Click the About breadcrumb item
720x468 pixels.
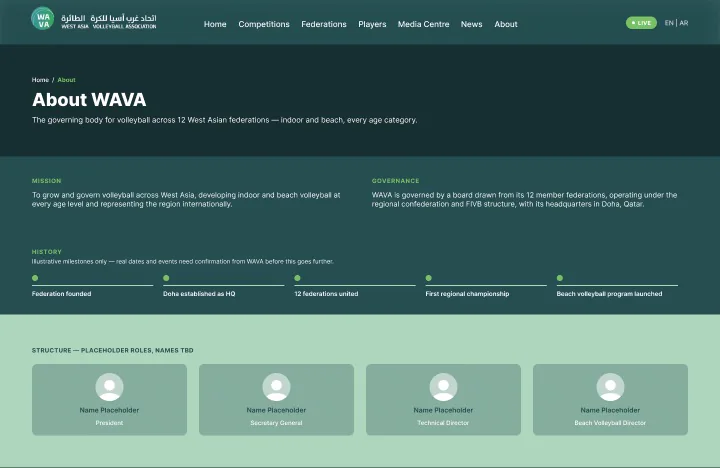click(66, 80)
